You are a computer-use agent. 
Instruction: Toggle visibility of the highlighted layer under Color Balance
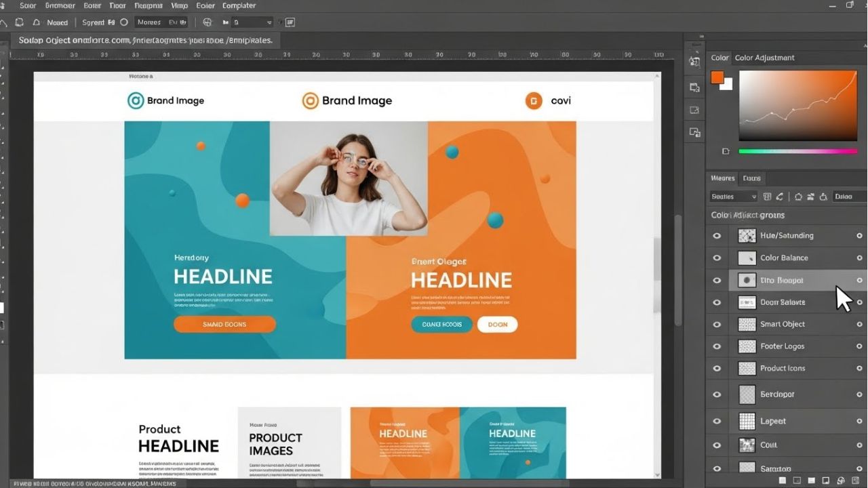point(717,280)
